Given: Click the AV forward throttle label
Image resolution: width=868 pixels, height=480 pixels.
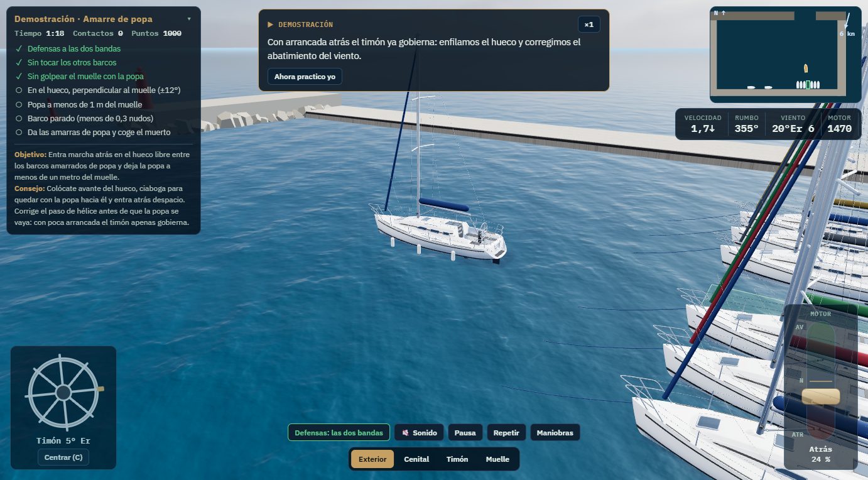Looking at the screenshot, I should pyautogui.click(x=800, y=327).
